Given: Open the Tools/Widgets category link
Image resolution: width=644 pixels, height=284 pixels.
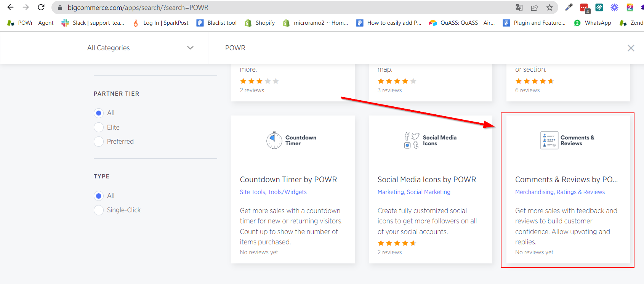Looking at the screenshot, I should pyautogui.click(x=287, y=192).
